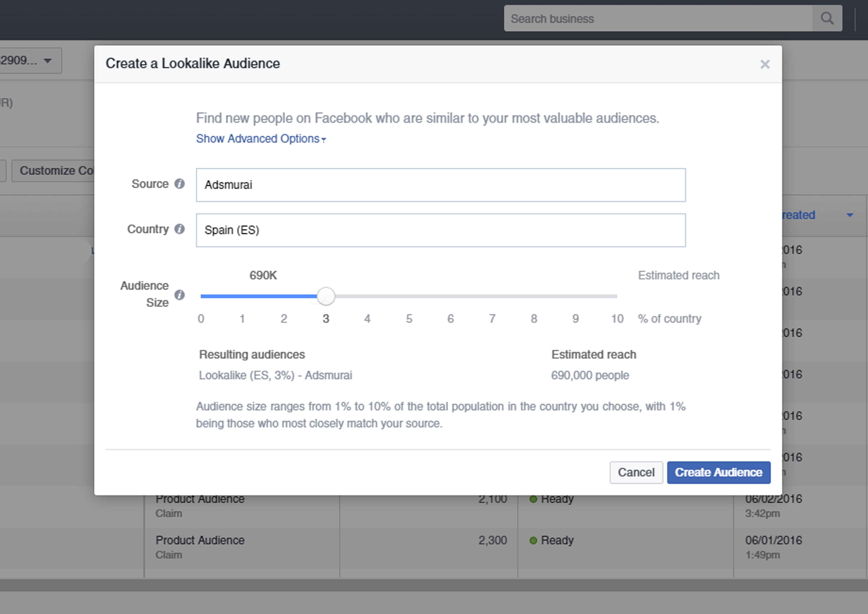The width and height of the screenshot is (868, 614).
Task: Set audience size slider to 7
Action: point(492,296)
